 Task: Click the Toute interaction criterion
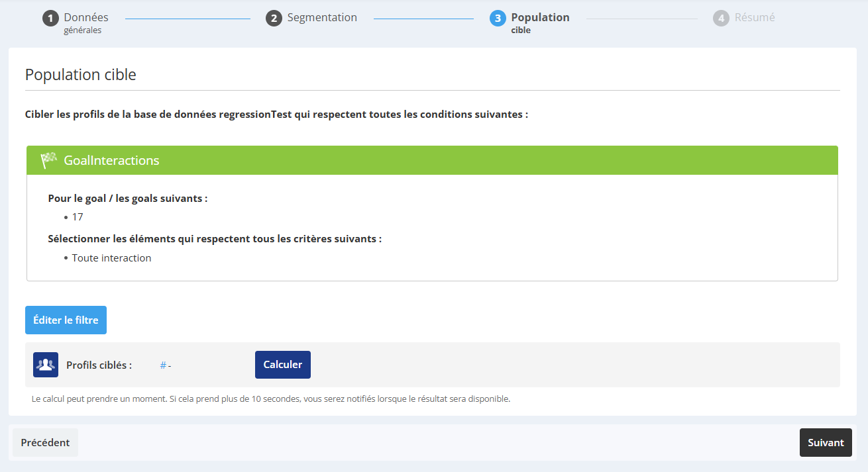(x=112, y=258)
